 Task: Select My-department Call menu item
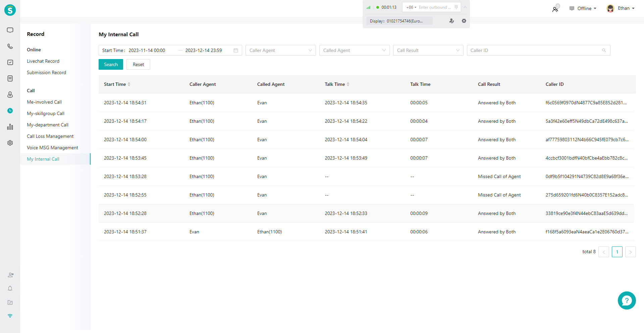point(48,125)
